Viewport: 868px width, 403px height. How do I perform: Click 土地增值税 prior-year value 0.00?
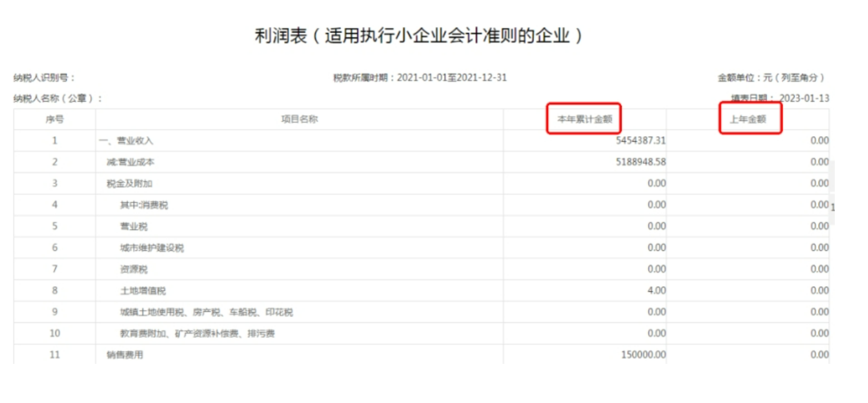pos(819,290)
